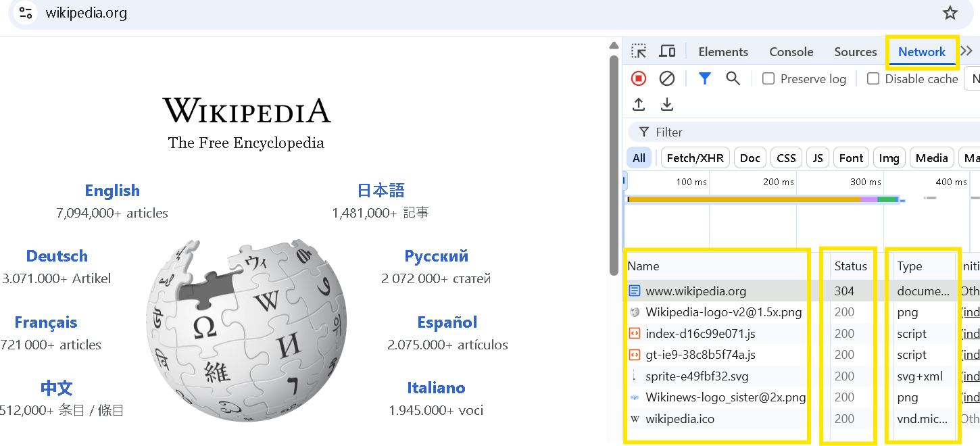
Task: Open the Sources panel
Action: [x=855, y=51]
